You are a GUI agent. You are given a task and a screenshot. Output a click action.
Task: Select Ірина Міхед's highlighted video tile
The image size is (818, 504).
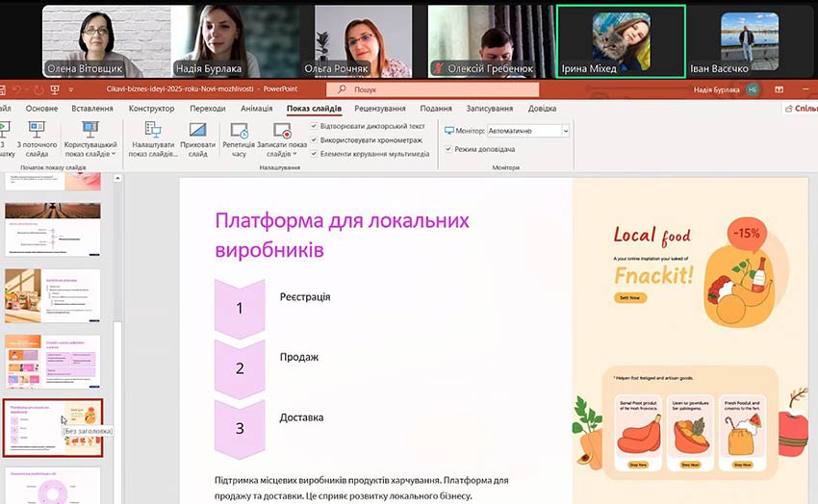pyautogui.click(x=621, y=40)
